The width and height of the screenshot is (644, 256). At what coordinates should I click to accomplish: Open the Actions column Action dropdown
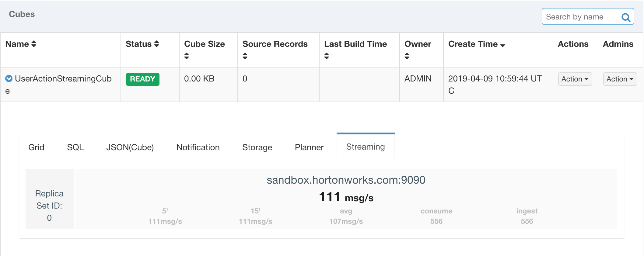point(575,79)
